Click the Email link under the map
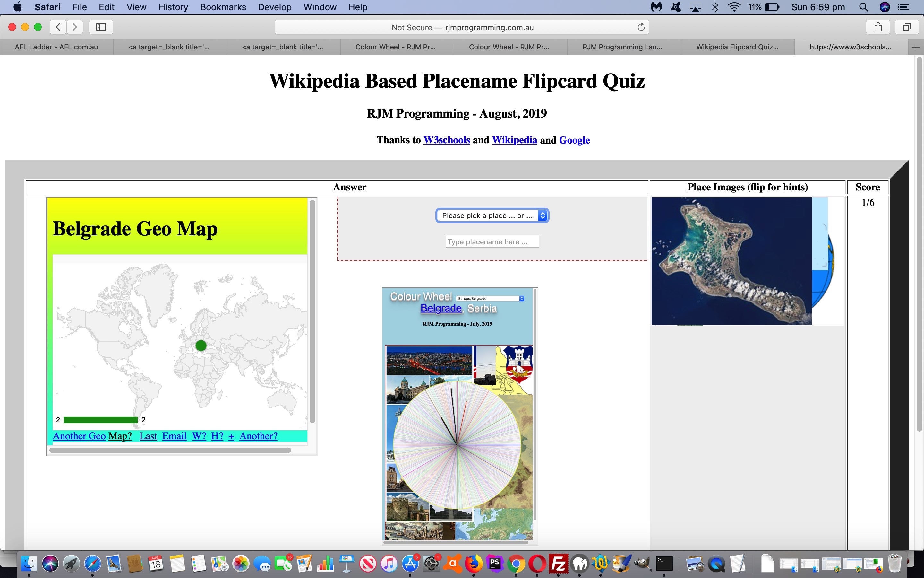924x578 pixels. point(174,436)
